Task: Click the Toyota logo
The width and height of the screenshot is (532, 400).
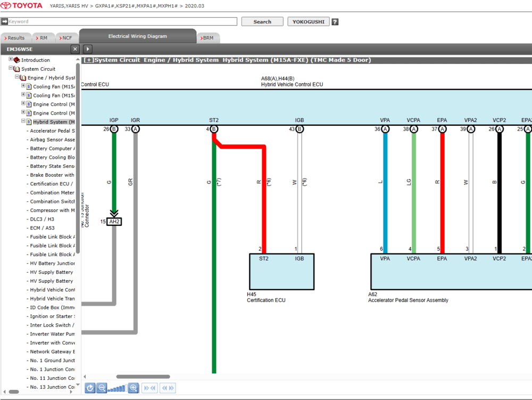Action: coord(22,6)
